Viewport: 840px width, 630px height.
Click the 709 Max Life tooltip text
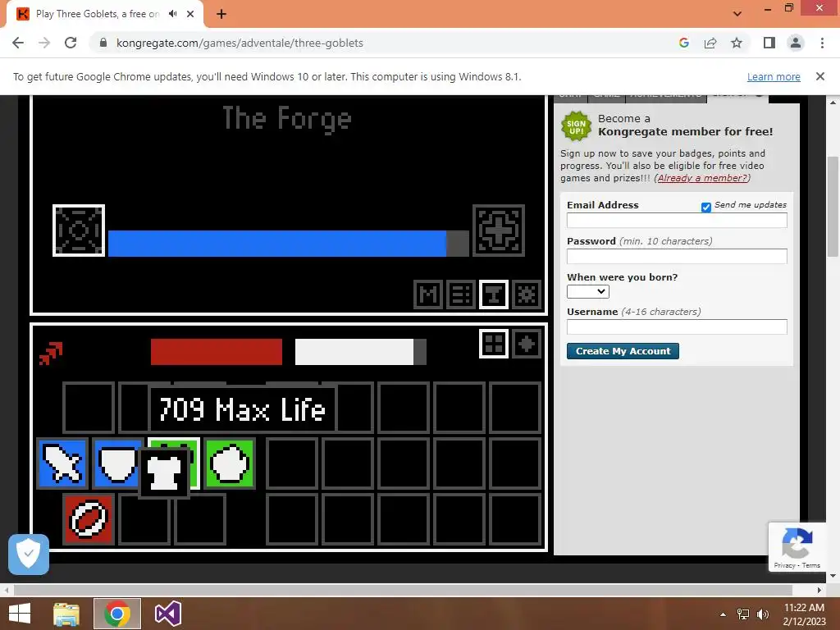pyautogui.click(x=242, y=409)
